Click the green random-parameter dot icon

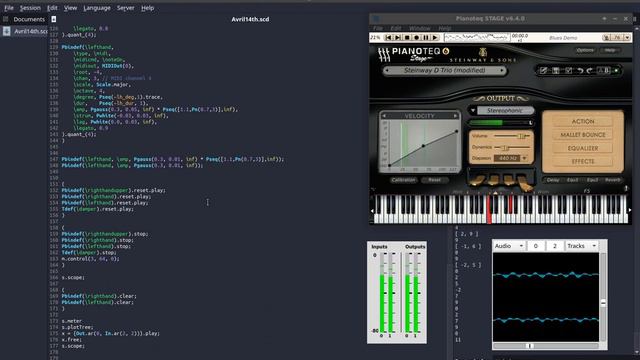[616, 71]
